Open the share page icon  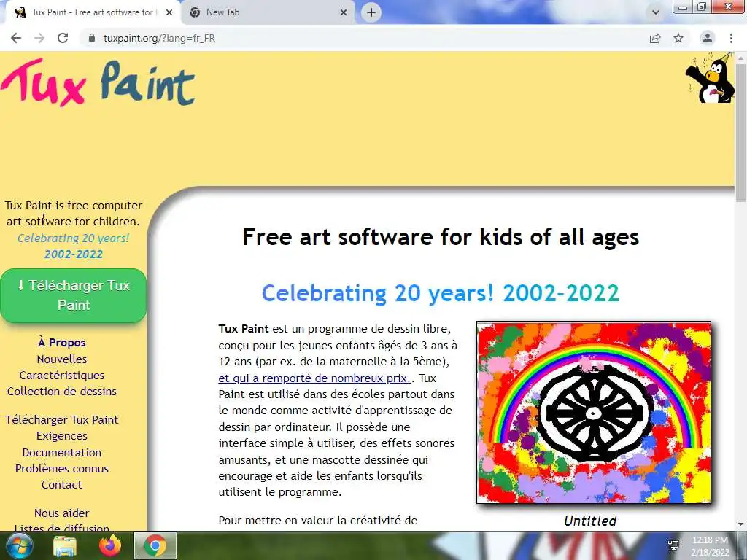tap(655, 38)
